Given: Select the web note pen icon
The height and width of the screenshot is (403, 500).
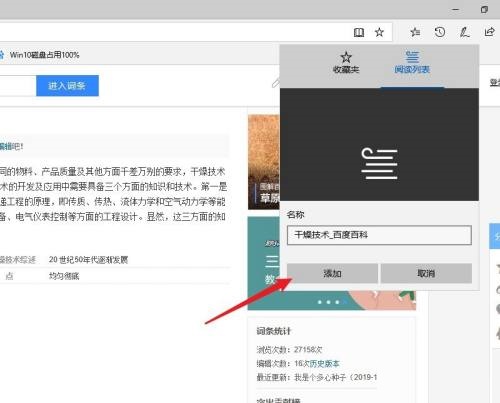Looking at the screenshot, I should click(464, 32).
